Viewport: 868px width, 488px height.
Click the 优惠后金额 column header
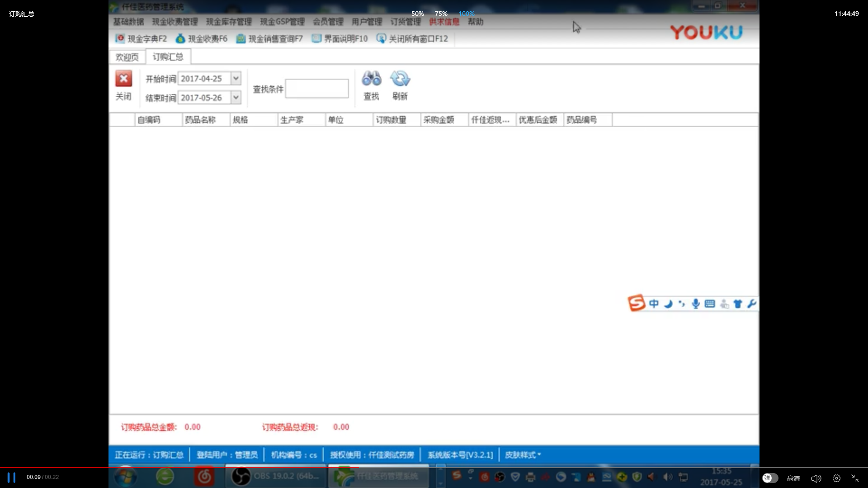pos(540,120)
